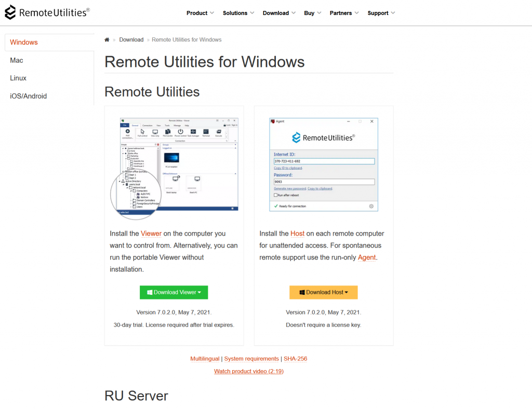This screenshot has height=409, width=532.
Task: Open the Viewer link in the description
Action: coord(151,233)
